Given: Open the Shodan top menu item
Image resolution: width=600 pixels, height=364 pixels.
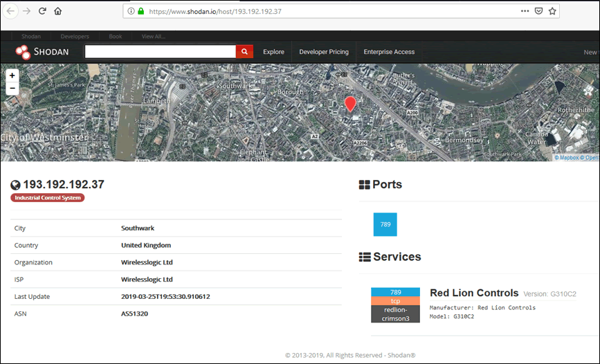Looking at the screenshot, I should point(31,37).
